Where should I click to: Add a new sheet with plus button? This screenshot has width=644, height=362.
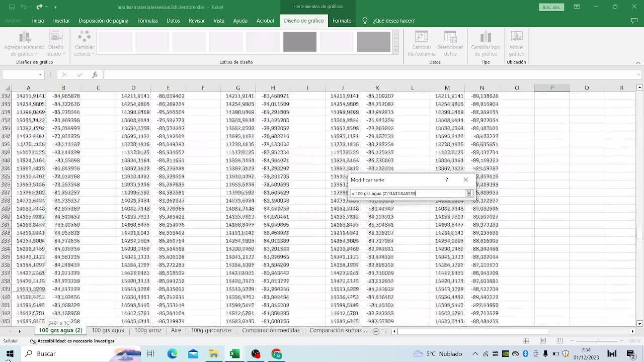tap(376, 331)
